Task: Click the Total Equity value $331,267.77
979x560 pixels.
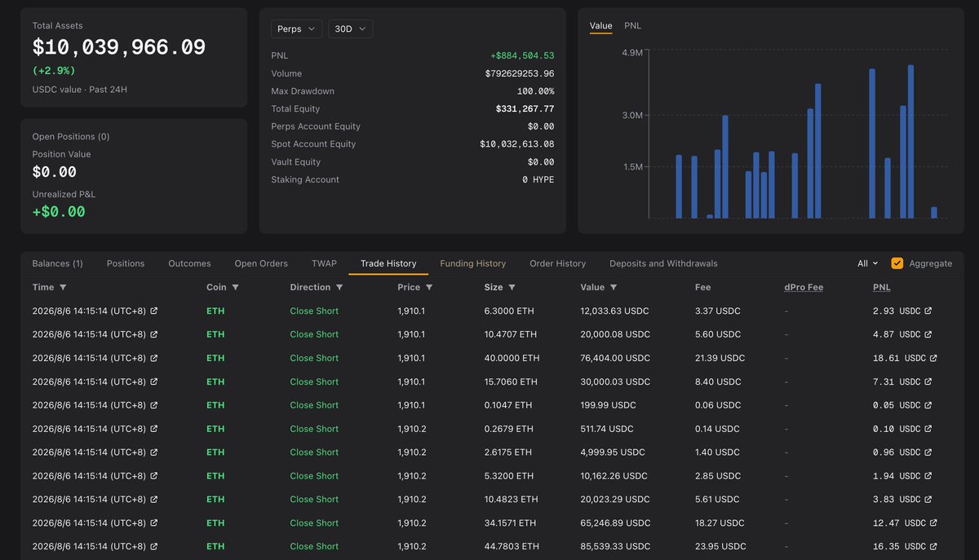Action: (x=525, y=108)
